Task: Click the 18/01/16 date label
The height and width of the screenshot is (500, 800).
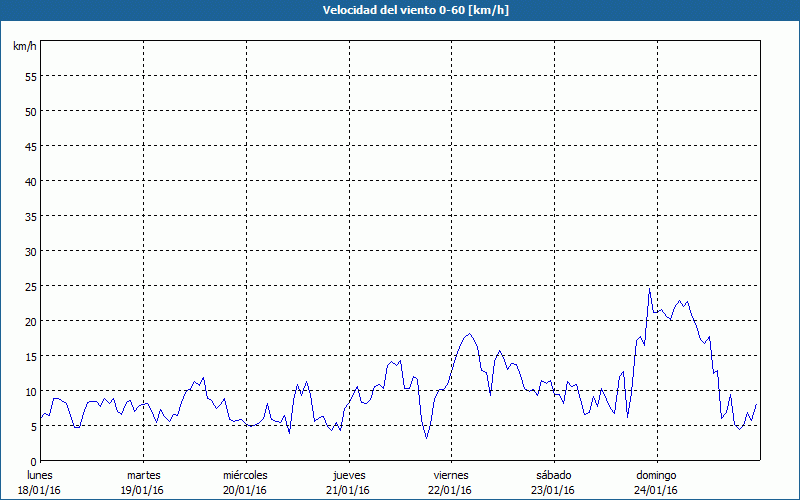Action: (40, 490)
